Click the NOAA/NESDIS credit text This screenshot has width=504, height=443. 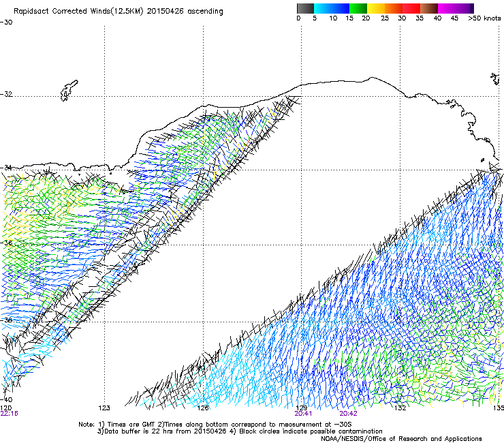(x=401, y=439)
